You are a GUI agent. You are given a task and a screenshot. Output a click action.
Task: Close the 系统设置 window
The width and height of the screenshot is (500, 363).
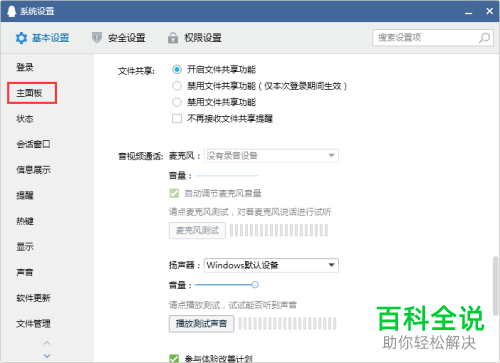[489, 11]
